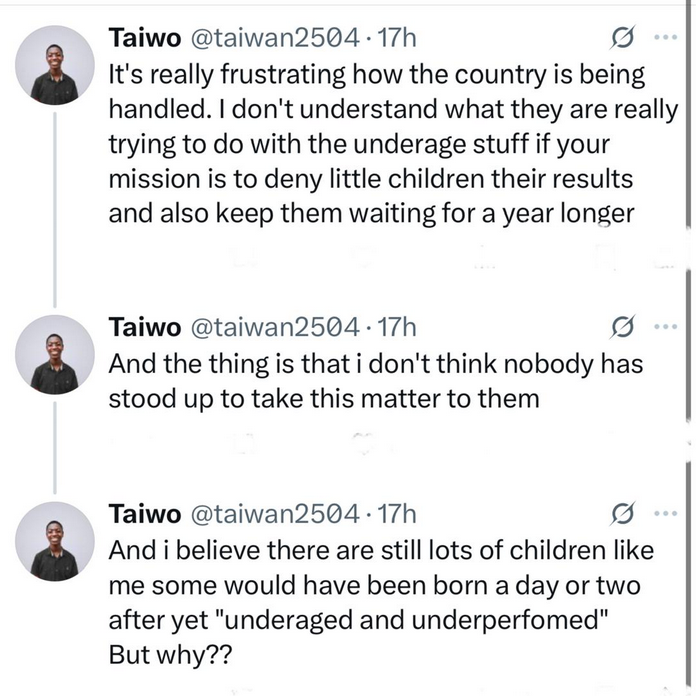Open the 17h timestamp on the 'stood up' tweet
Image resolution: width=696 pixels, height=696 pixels.
(x=395, y=327)
